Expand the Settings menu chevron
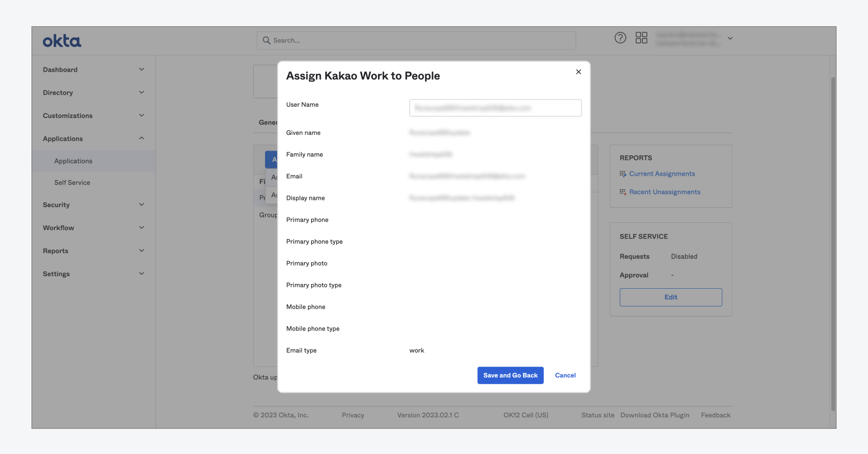The height and width of the screenshot is (454, 868). click(x=141, y=274)
